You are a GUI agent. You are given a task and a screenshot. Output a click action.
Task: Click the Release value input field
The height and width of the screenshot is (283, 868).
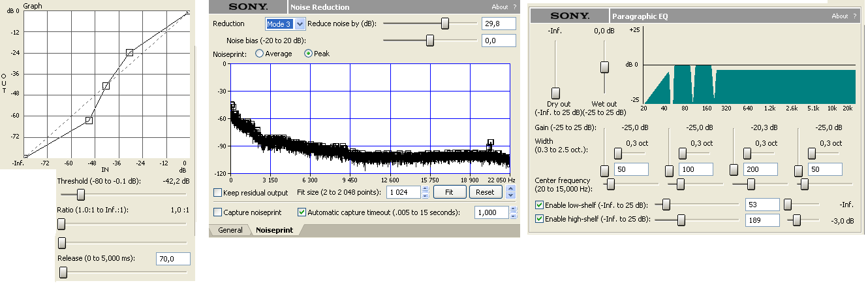[x=172, y=259]
